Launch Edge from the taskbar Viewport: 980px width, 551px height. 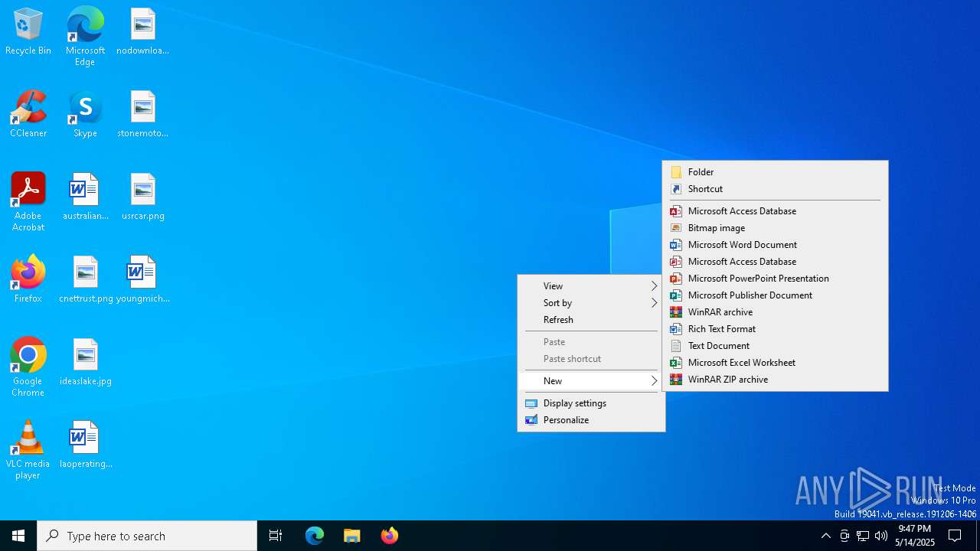coord(315,536)
